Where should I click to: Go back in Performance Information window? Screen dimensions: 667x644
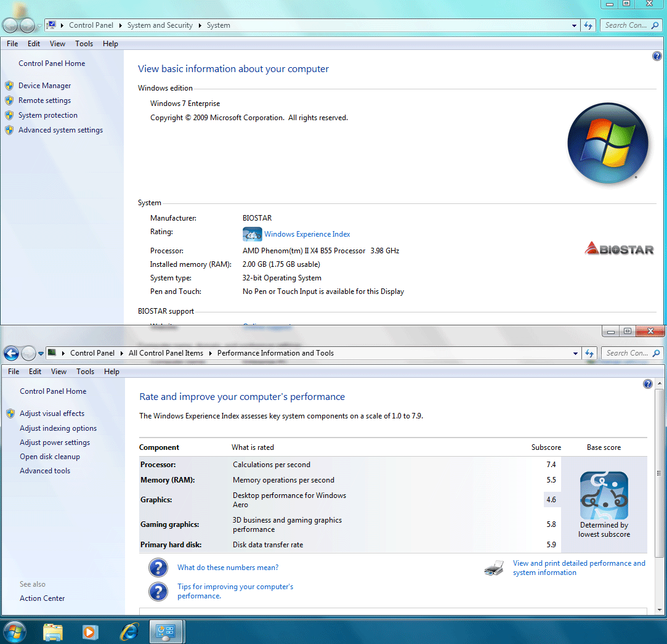coord(12,353)
